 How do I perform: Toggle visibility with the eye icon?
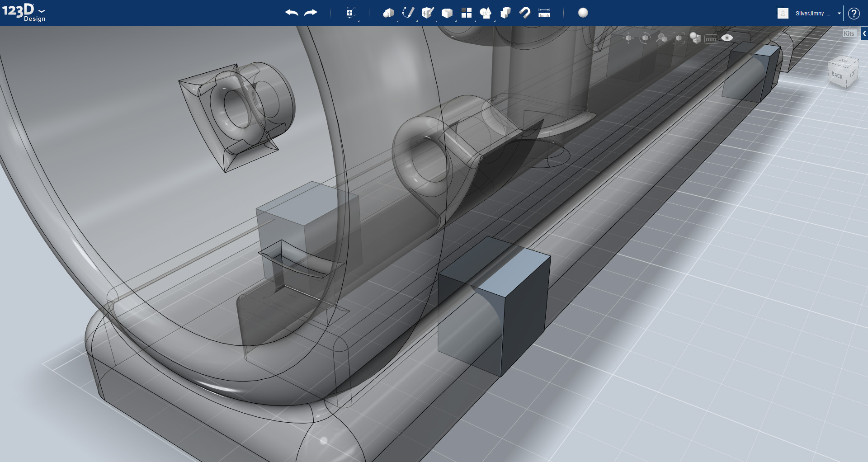(727, 38)
